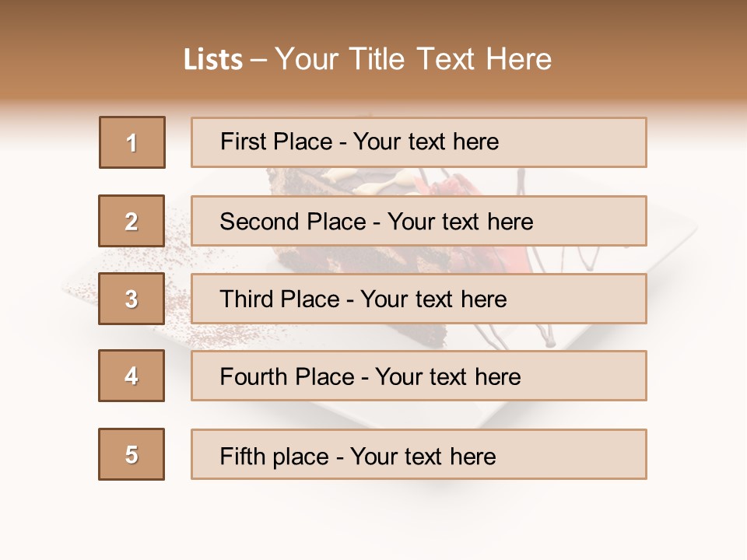Click the number 1 box

point(132,142)
